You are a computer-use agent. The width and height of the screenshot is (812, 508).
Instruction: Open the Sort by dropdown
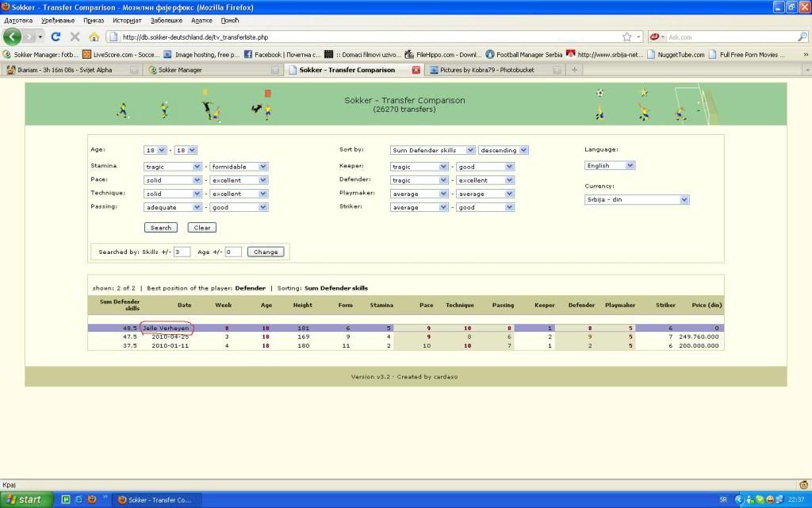click(x=432, y=150)
